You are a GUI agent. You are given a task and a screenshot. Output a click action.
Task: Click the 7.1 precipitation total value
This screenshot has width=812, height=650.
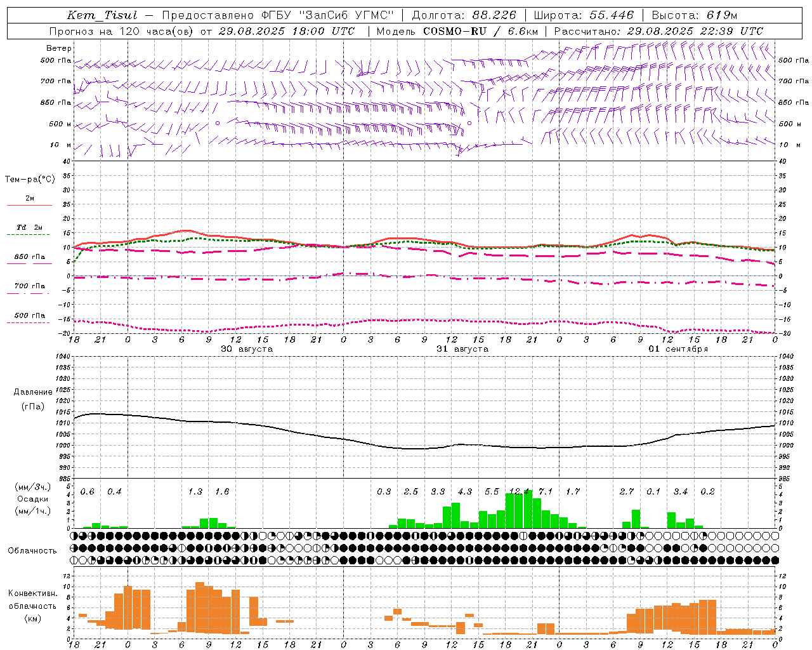pos(546,492)
